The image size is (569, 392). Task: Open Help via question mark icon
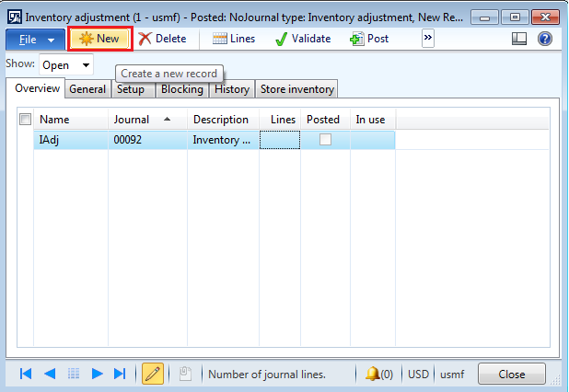coord(545,39)
